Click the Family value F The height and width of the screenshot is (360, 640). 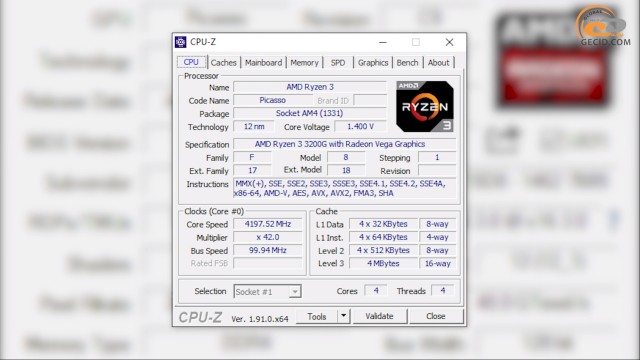tap(252, 157)
